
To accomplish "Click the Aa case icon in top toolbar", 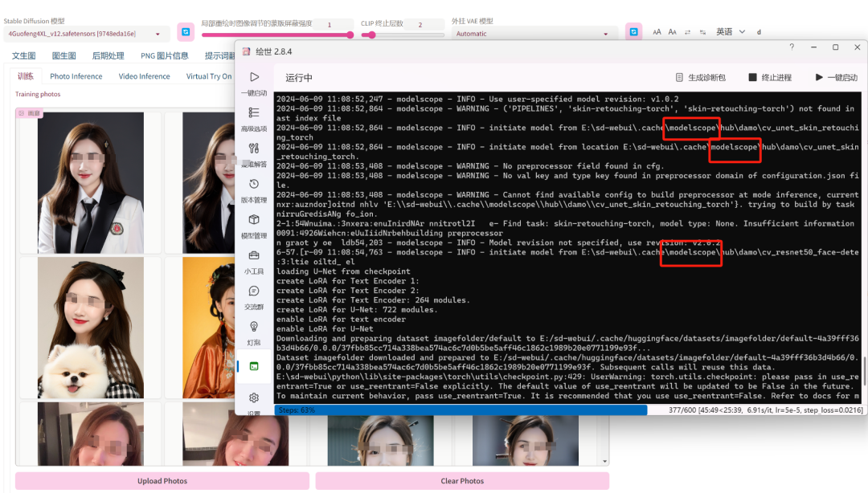I will [672, 32].
